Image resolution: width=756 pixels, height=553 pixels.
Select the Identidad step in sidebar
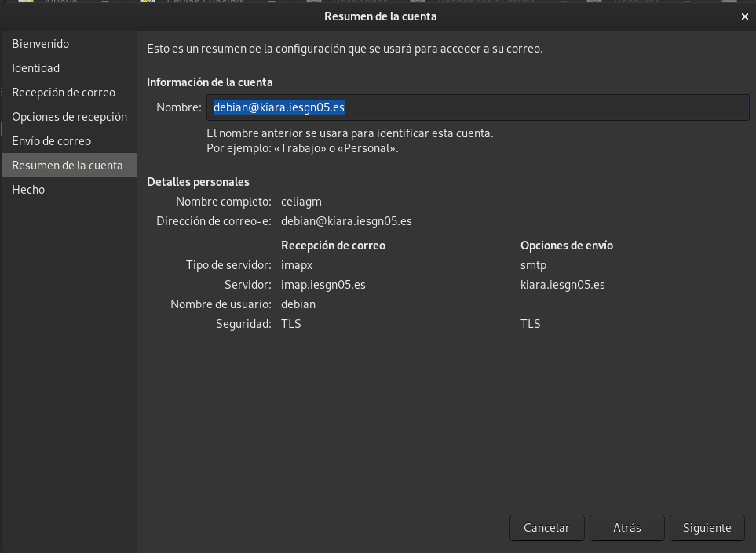[x=36, y=68]
